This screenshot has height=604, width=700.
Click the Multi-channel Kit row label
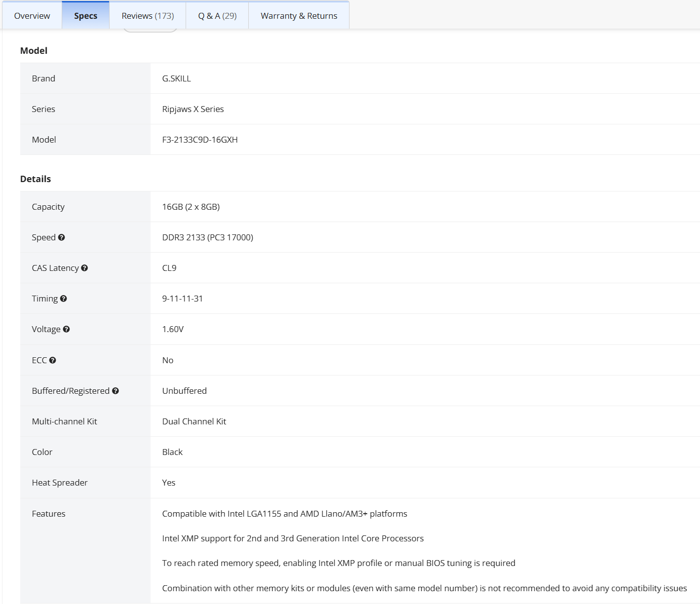point(65,421)
